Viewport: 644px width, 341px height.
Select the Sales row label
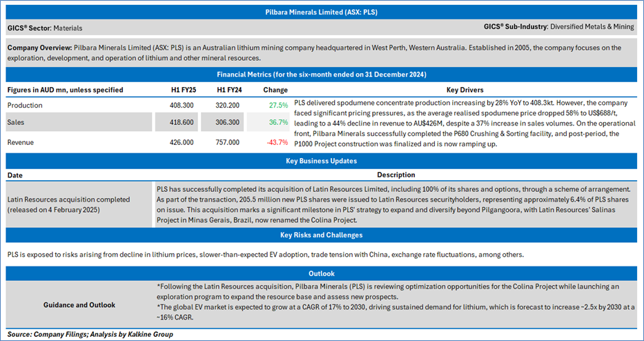pos(17,122)
